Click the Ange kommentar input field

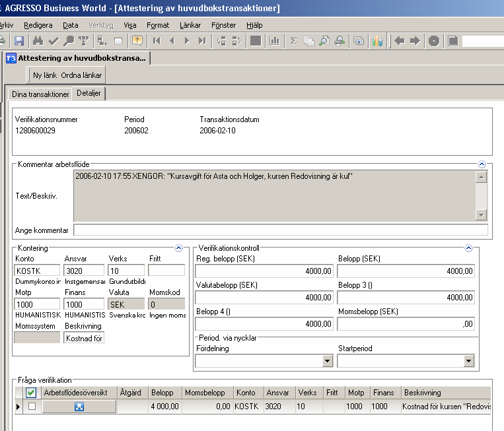click(x=281, y=230)
